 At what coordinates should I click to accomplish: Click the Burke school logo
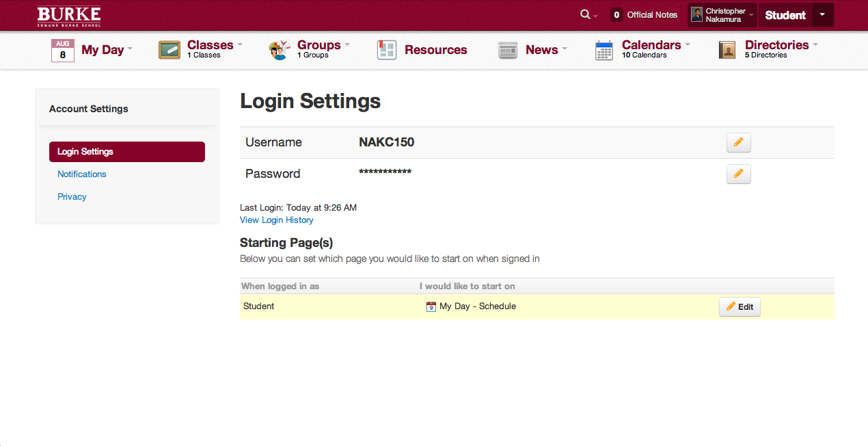click(x=69, y=16)
